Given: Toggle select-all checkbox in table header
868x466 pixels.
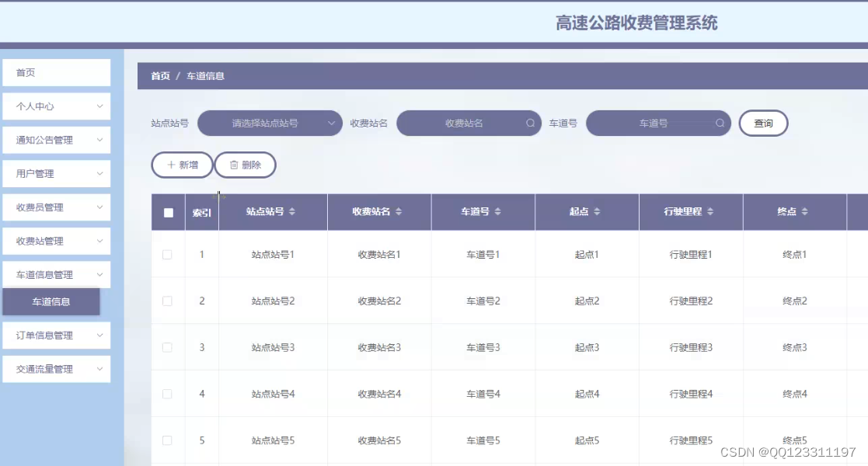Looking at the screenshot, I should tap(169, 213).
